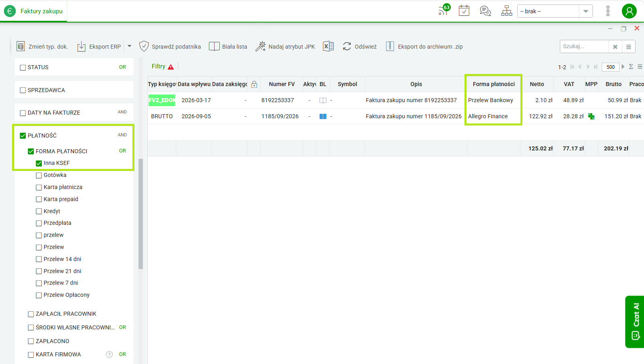
Task: Sort by Netto column header
Action: 537,84
